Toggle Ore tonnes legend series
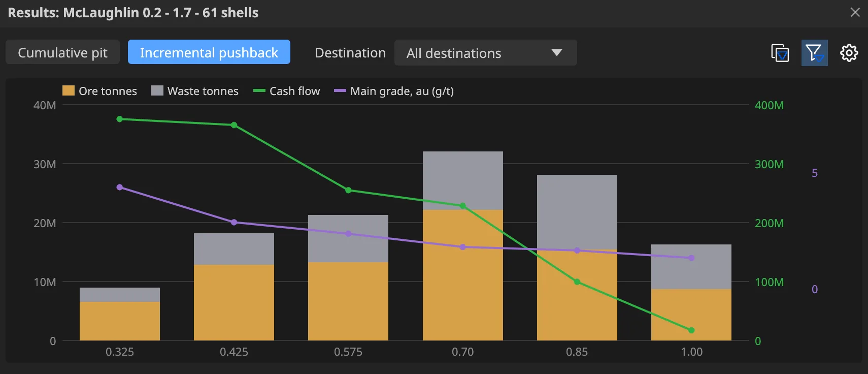Viewport: 868px width, 374px height. pos(99,91)
